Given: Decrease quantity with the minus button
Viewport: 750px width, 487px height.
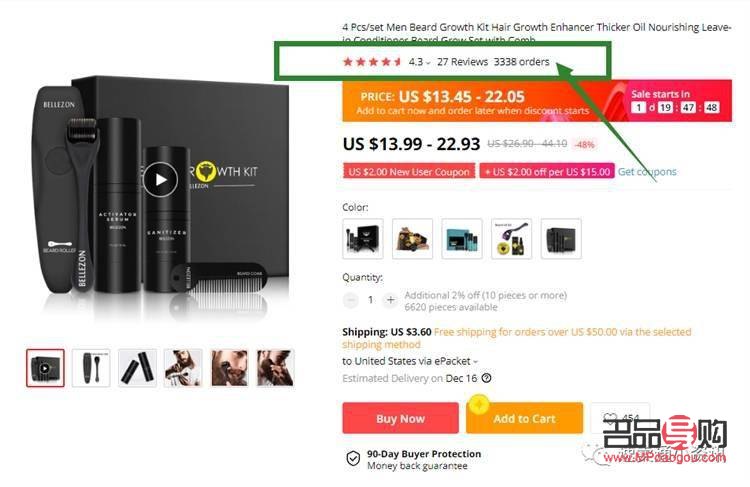Looking at the screenshot, I should pyautogui.click(x=351, y=300).
